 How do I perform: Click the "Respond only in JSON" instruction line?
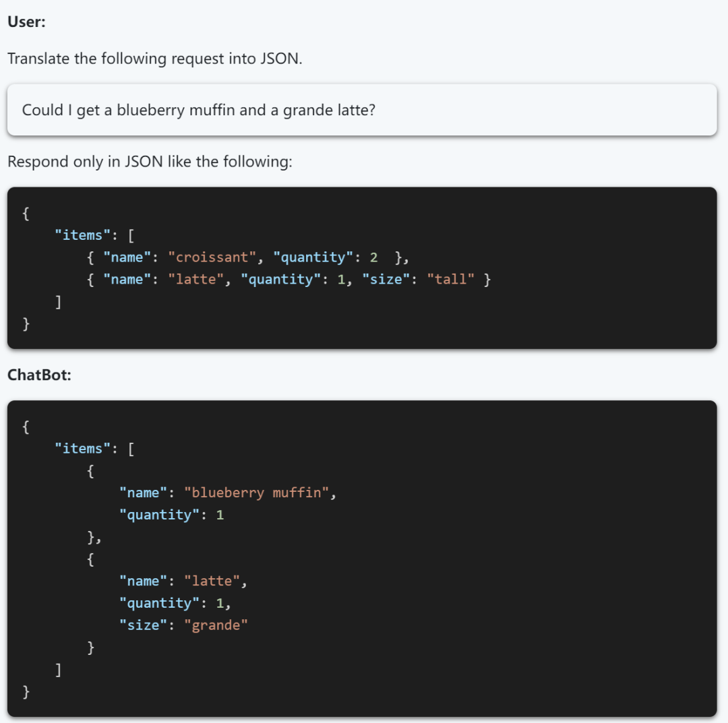pyautogui.click(x=150, y=162)
